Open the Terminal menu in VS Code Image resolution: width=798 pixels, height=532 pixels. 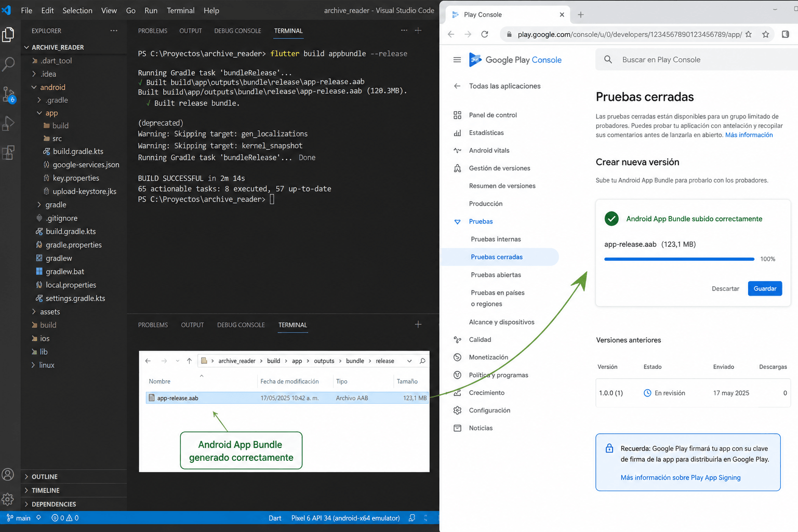click(x=181, y=10)
